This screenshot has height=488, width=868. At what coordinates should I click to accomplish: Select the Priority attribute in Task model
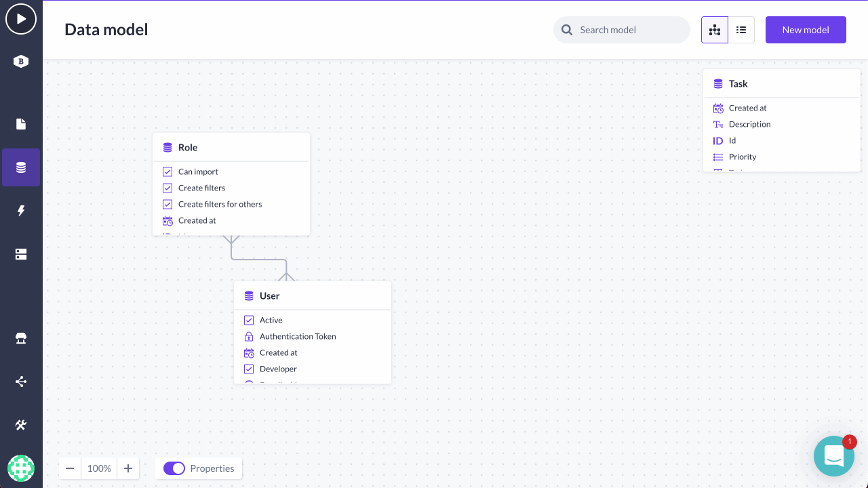(744, 157)
